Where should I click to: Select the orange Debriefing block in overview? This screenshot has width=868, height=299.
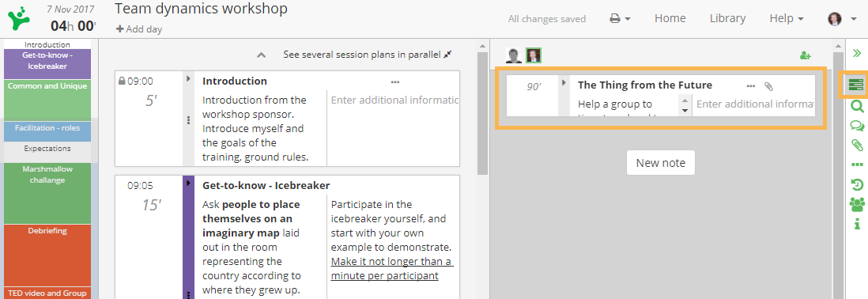pos(47,255)
